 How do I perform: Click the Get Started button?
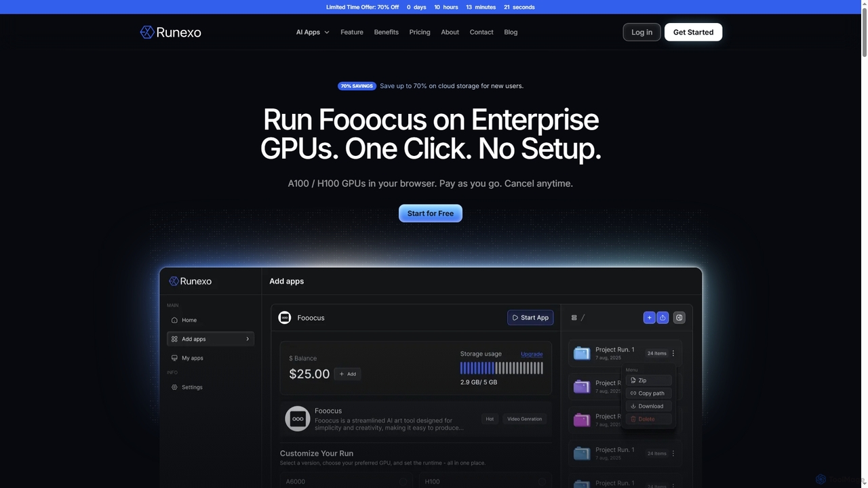click(693, 32)
